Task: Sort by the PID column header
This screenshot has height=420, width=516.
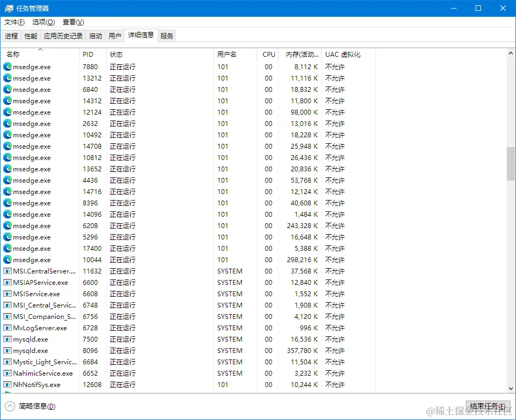Action: pyautogui.click(x=92, y=54)
